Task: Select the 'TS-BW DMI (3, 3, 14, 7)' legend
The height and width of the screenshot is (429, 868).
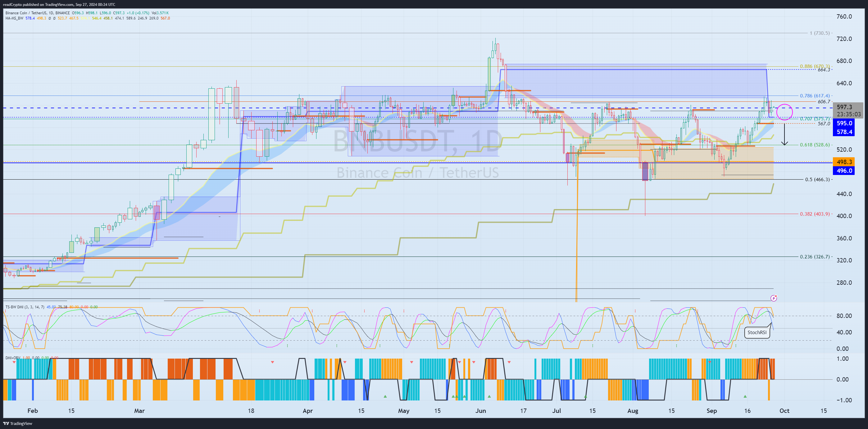Action: (x=25, y=307)
